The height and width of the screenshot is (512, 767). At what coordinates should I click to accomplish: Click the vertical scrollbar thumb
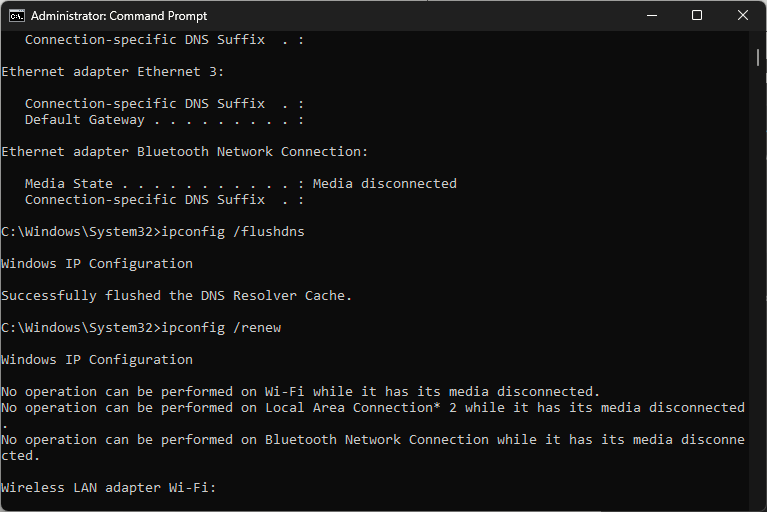pos(758,58)
